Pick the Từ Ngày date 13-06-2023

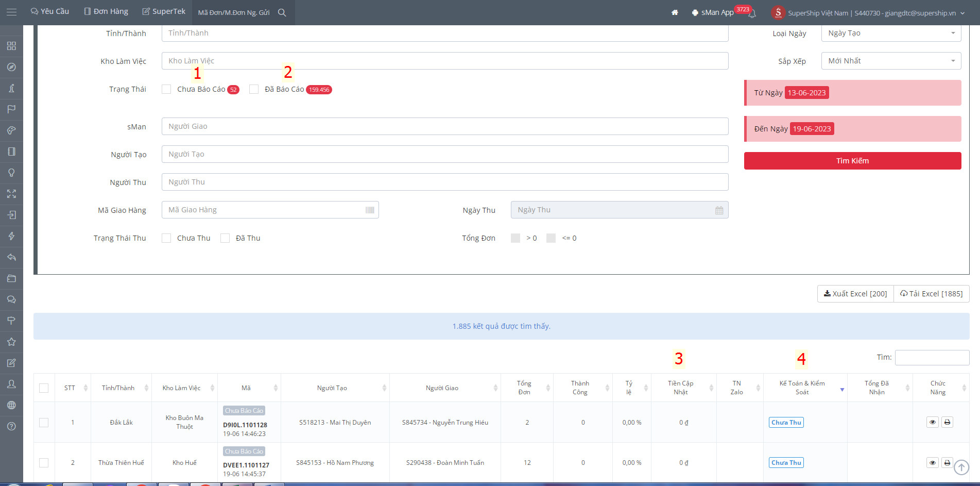[x=806, y=93]
